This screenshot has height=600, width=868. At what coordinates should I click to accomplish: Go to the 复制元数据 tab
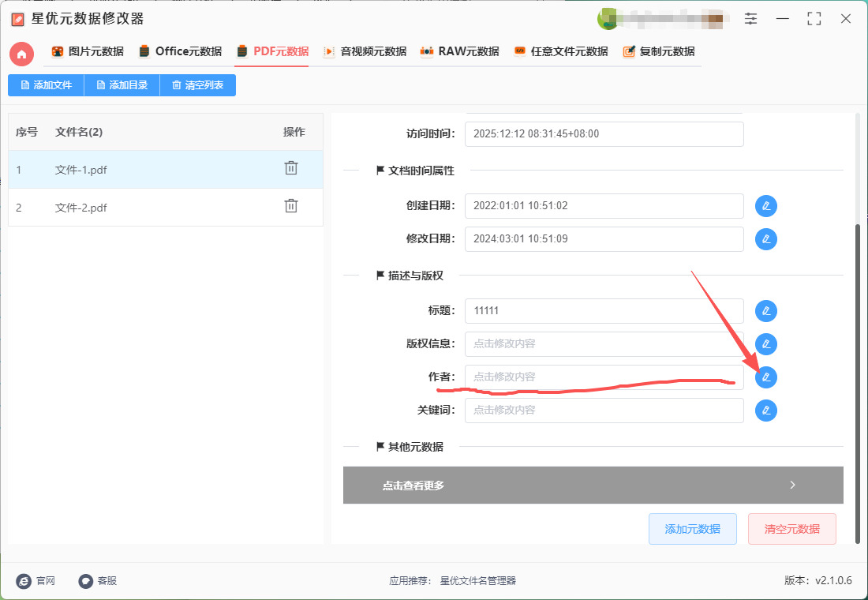coord(659,51)
